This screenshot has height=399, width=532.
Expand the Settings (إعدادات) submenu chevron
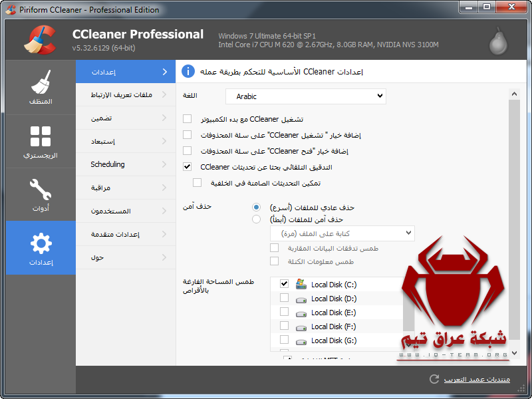click(164, 72)
